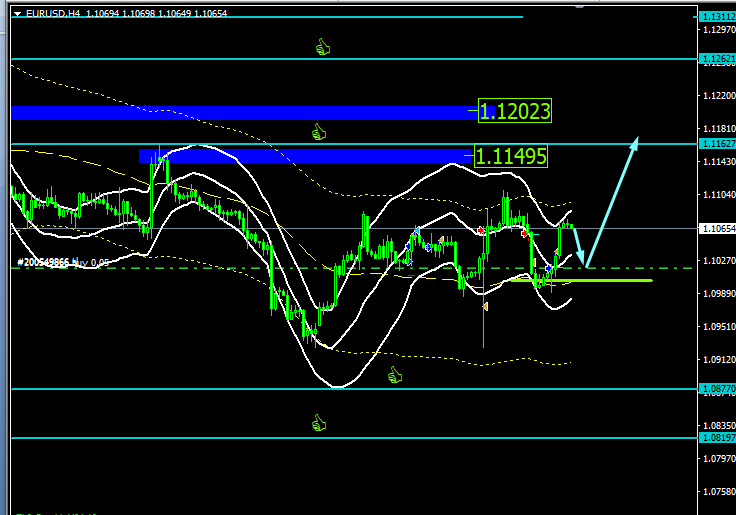Select the 1.12023 price label
Screen dimensions: 736x515
tap(515, 111)
